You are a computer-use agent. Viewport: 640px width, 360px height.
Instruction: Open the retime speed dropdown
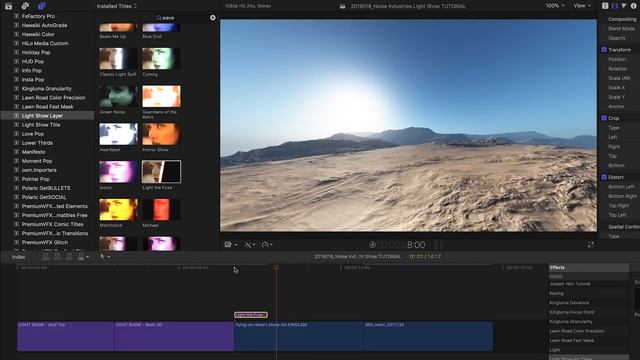(x=267, y=244)
